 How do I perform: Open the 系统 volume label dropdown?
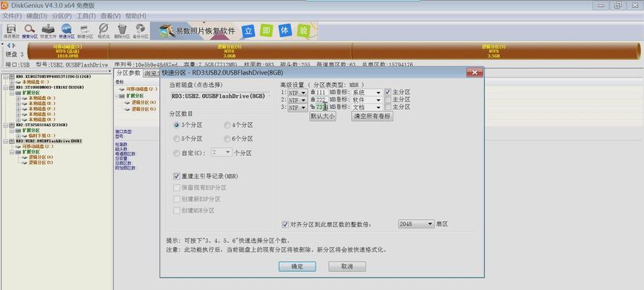[378, 92]
